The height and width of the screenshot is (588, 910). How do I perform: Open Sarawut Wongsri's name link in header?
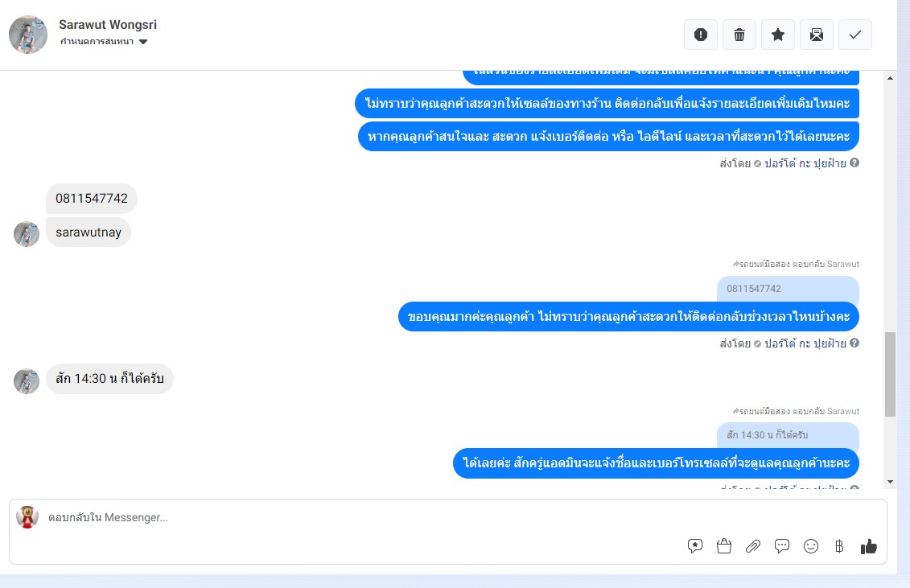pyautogui.click(x=107, y=24)
